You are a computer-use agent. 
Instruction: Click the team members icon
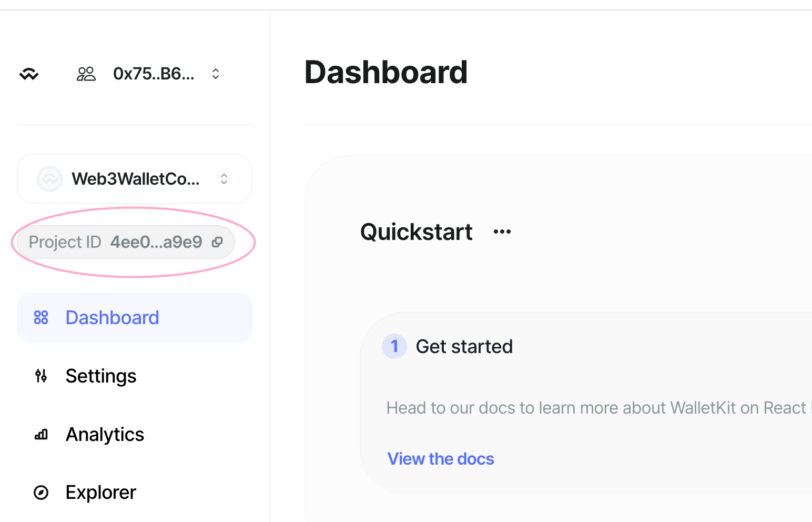click(86, 74)
